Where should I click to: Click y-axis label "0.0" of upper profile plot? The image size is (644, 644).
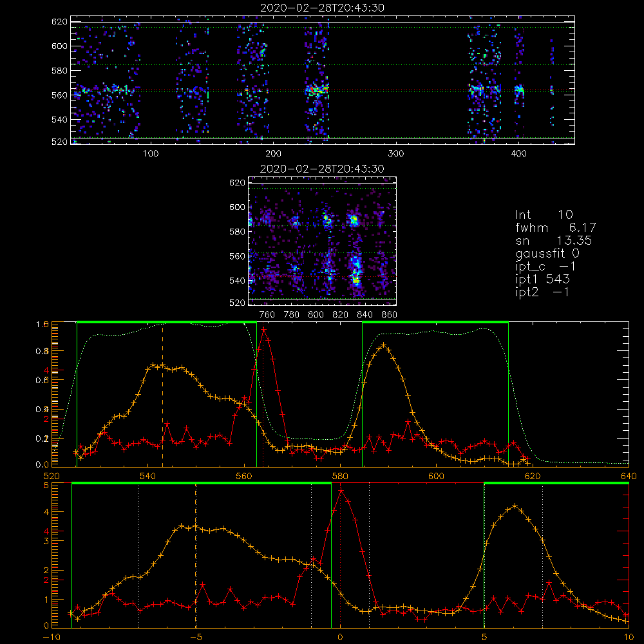[x=41, y=465]
